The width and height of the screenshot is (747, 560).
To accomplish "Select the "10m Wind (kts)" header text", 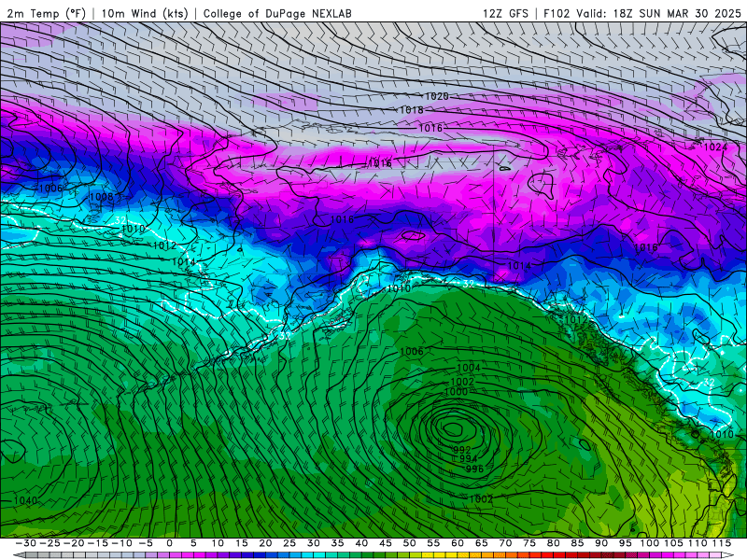I will (145, 13).
